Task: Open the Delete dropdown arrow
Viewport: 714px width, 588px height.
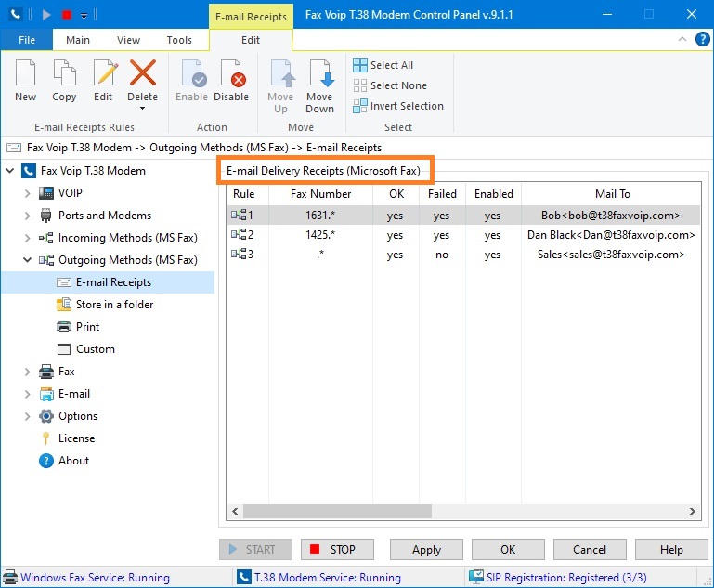Action: 143,109
